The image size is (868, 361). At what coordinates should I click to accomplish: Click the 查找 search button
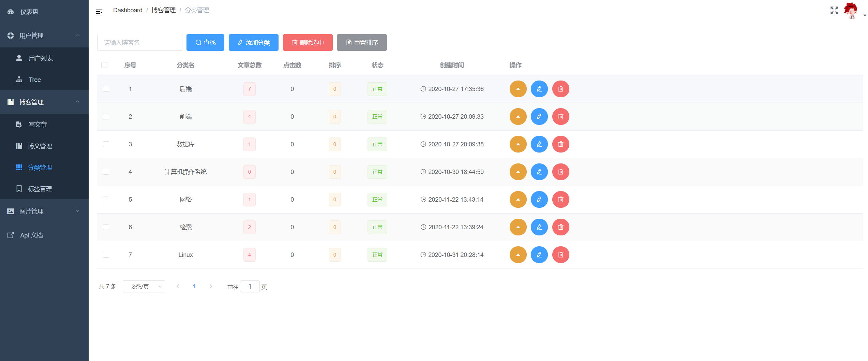pyautogui.click(x=205, y=42)
